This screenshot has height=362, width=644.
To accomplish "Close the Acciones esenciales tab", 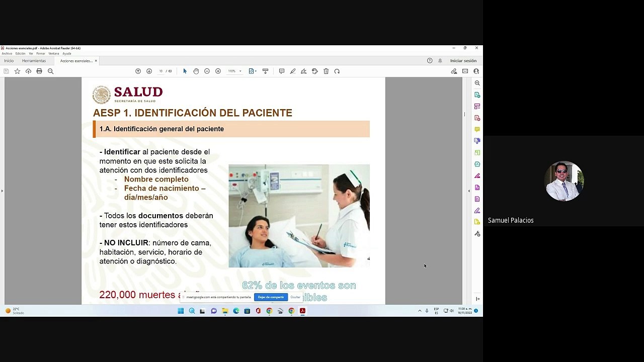I will [x=96, y=61].
